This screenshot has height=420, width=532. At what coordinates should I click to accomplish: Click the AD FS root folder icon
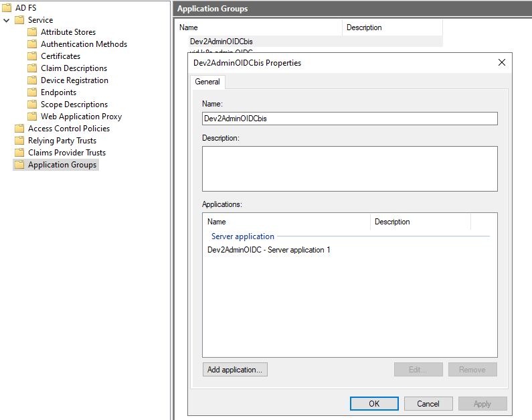(7, 7)
